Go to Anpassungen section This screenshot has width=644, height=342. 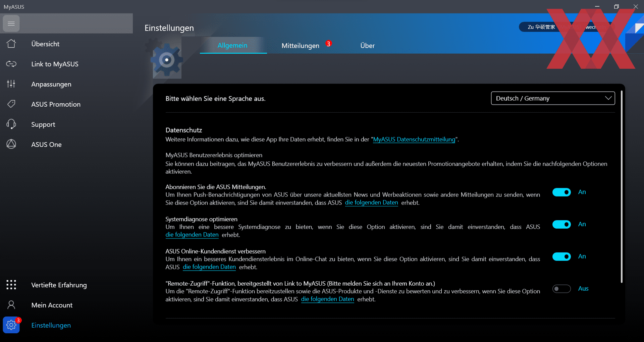tap(51, 84)
